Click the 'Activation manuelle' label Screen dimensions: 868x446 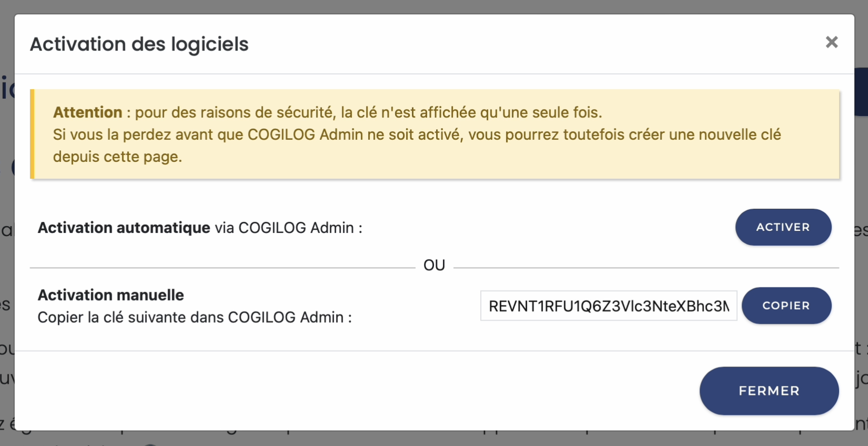pos(111,295)
